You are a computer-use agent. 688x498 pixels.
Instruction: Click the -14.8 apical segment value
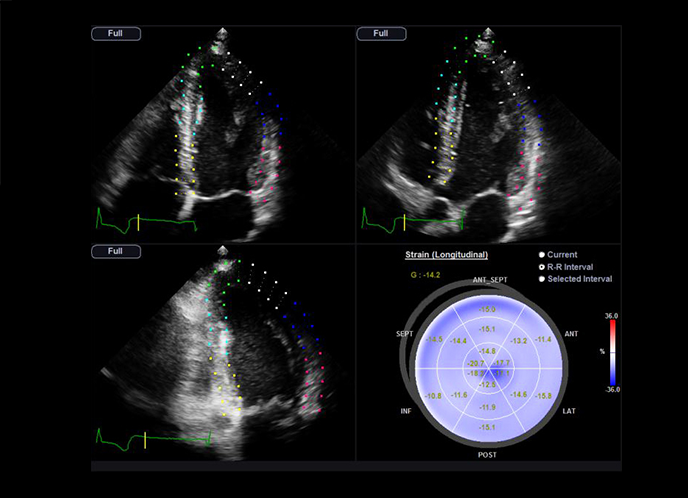pyautogui.click(x=487, y=351)
